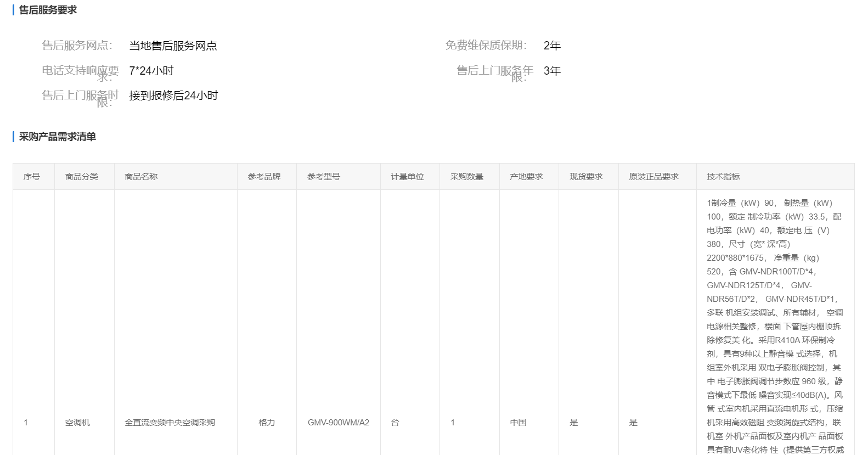Select the GMV-900WM/A2 model cell
Screen dimensions: 868x455
pyautogui.click(x=338, y=423)
